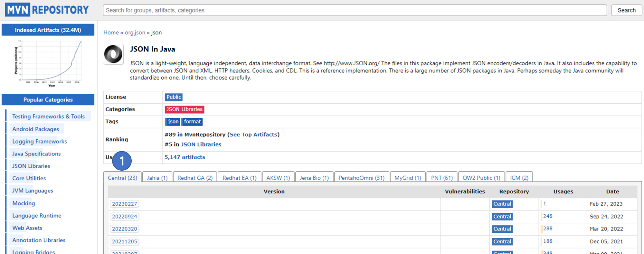Image resolution: width=644 pixels, height=254 pixels.
Task: Open Core Utilities category
Action: pos(29,178)
